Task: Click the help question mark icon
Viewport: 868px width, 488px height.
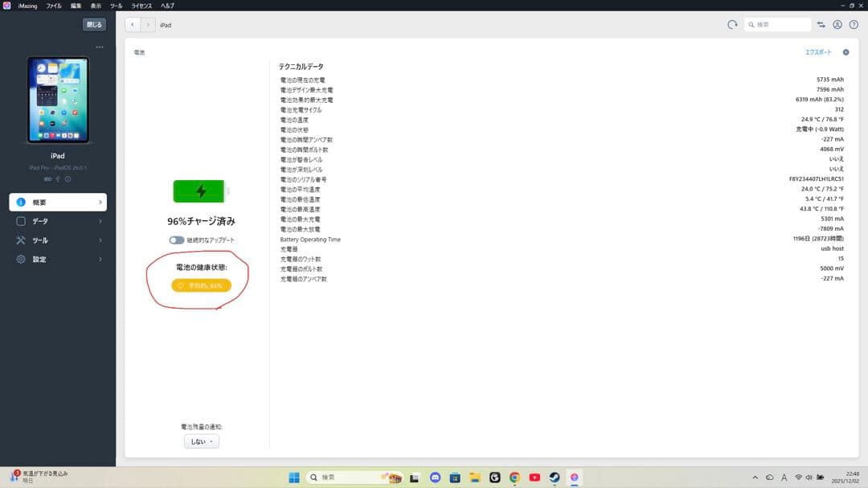Action: [854, 25]
